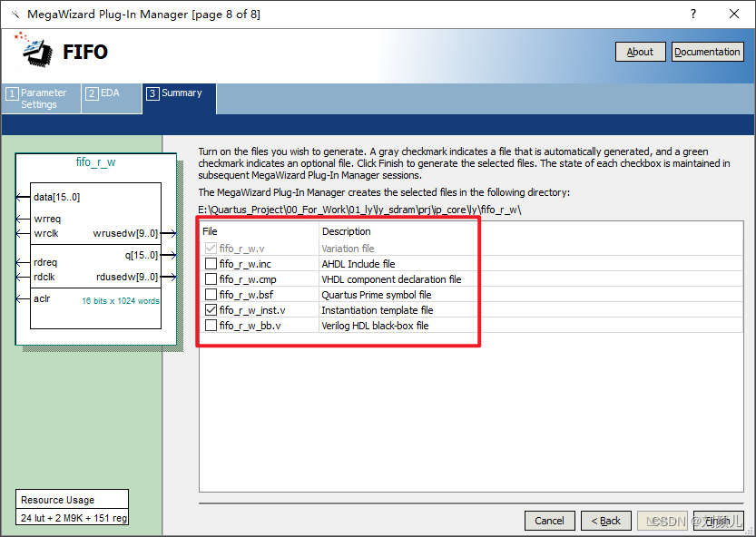The image size is (756, 537).
Task: Click '16 bits x 1024 words' text
Action: pos(121,301)
